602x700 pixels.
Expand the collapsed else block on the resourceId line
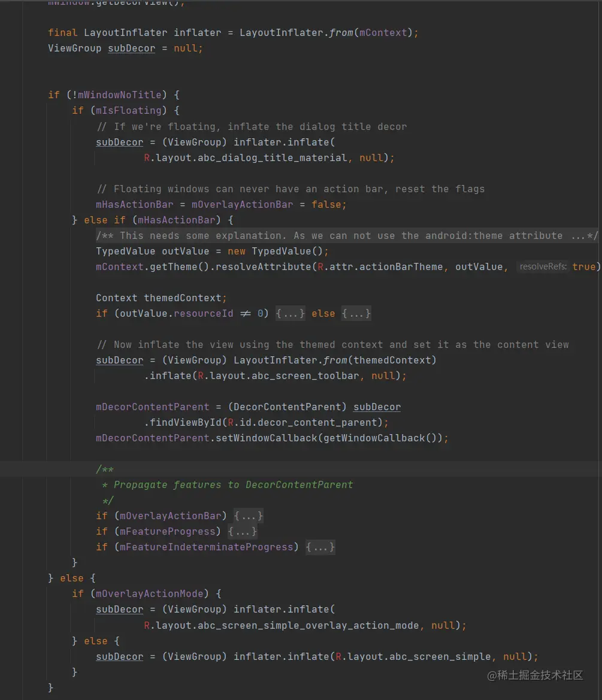pyautogui.click(x=356, y=313)
